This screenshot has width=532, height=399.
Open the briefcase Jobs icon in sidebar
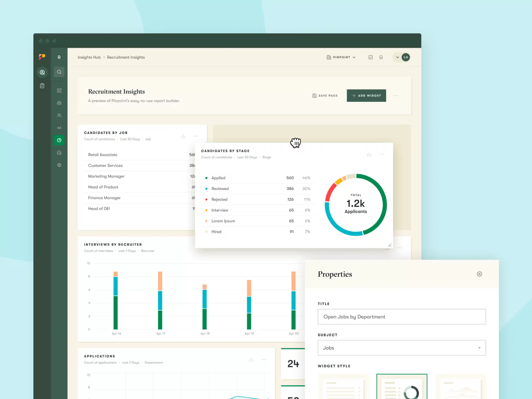59,103
